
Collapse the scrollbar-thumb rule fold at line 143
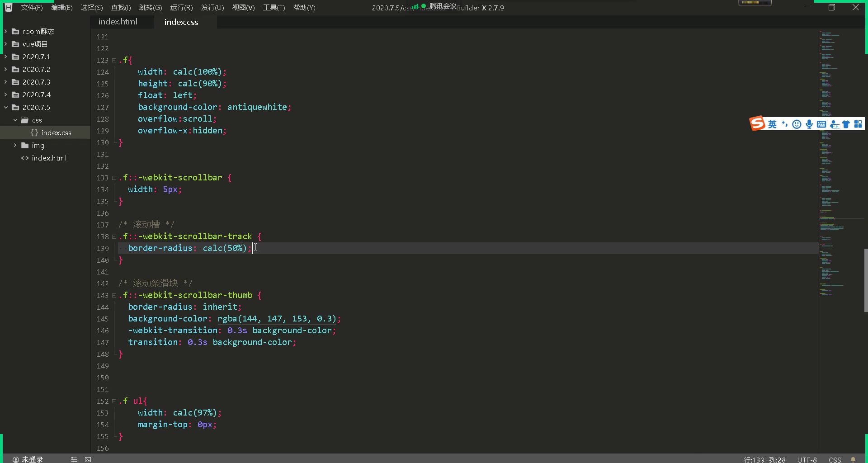(114, 295)
